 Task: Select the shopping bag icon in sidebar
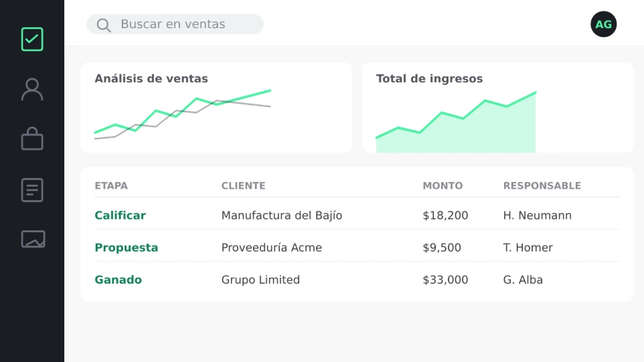32,139
